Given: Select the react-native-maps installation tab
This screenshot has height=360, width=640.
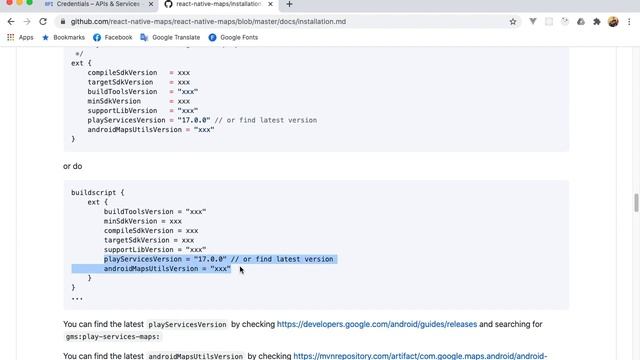Looking at the screenshot, I should [x=218, y=4].
